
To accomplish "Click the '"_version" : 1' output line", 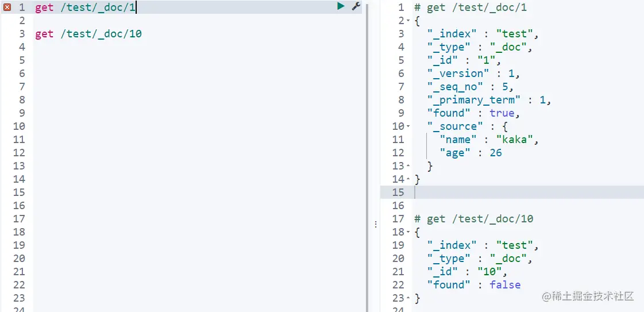I will 473,74.
